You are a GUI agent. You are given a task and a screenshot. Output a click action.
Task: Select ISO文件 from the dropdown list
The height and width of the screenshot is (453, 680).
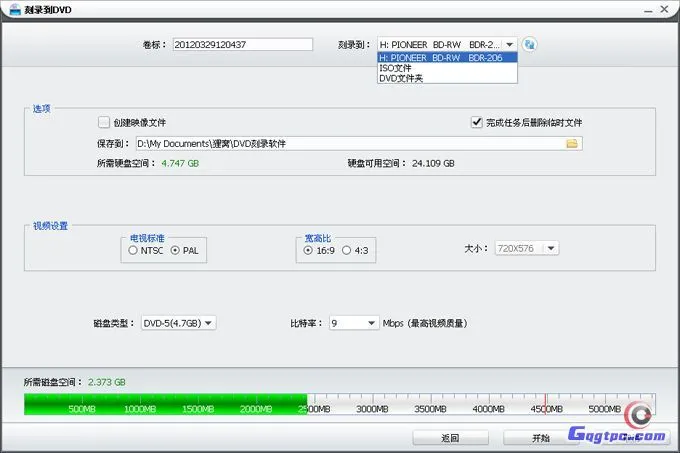click(x=395, y=68)
